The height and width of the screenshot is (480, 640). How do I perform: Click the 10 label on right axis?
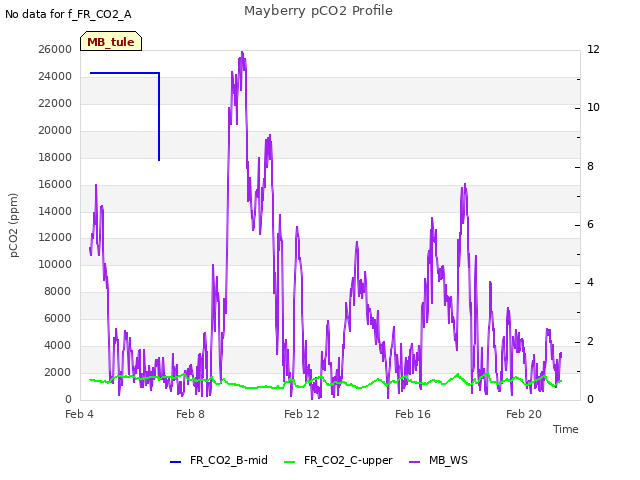coord(593,107)
